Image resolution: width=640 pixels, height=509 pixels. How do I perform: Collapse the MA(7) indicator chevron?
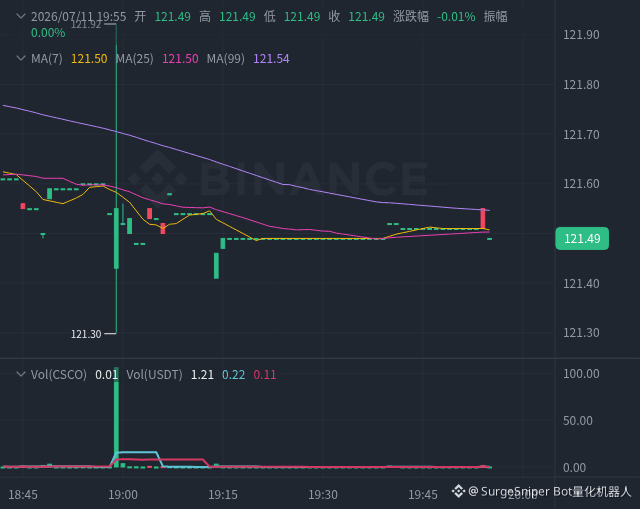(21, 58)
